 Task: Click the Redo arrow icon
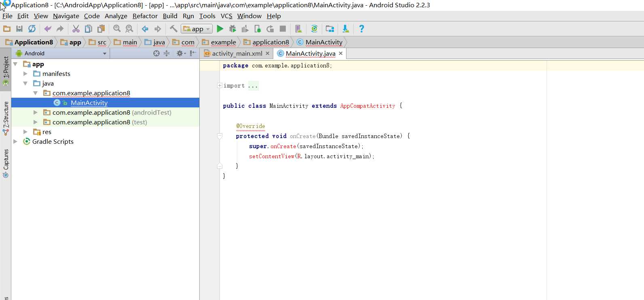click(60, 29)
